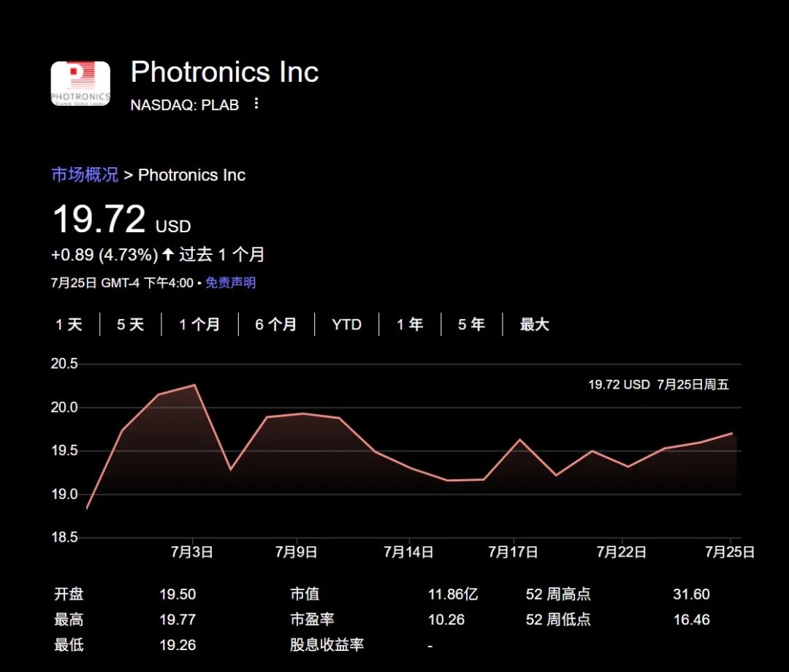Switch chart to YTD range
The image size is (789, 672).
tap(347, 324)
